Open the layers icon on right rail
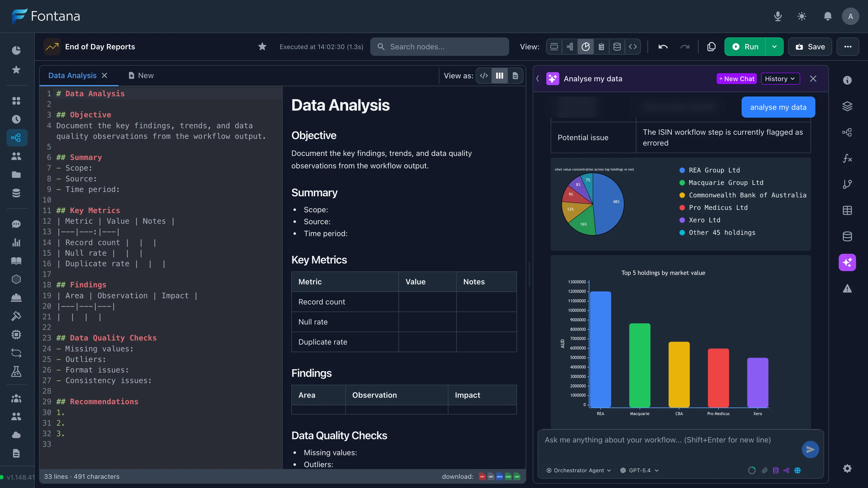The image size is (868, 488). (x=847, y=106)
